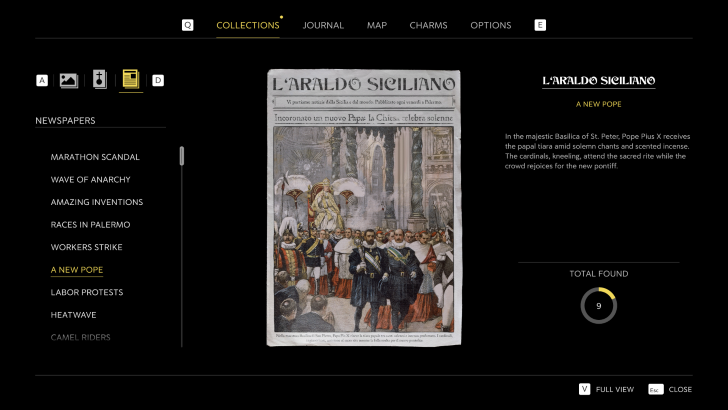Click the Esc key icon
The image size is (728, 410).
[x=655, y=389]
